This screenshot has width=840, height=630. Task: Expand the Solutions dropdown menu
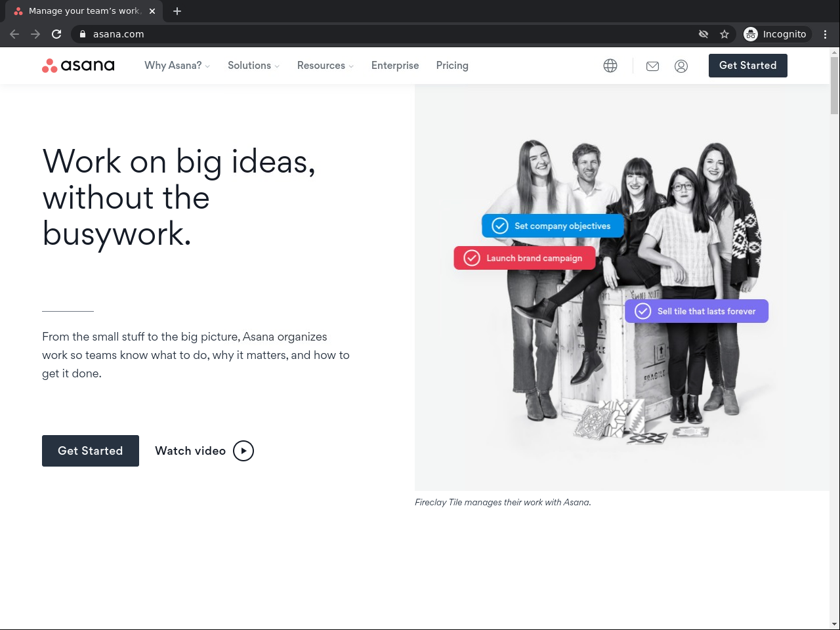254,66
